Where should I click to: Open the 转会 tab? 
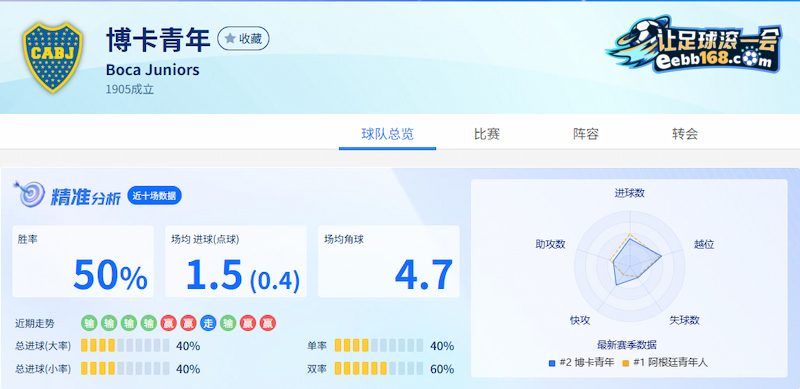tap(685, 134)
